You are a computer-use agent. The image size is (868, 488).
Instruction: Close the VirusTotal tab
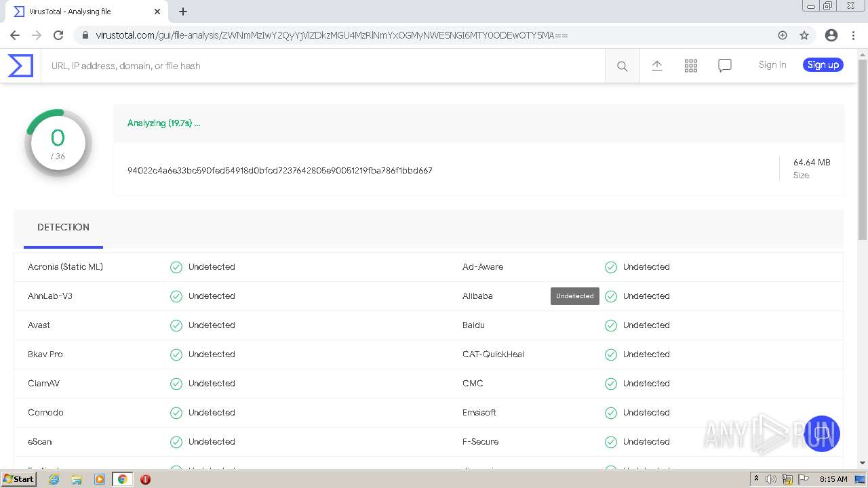tap(157, 12)
